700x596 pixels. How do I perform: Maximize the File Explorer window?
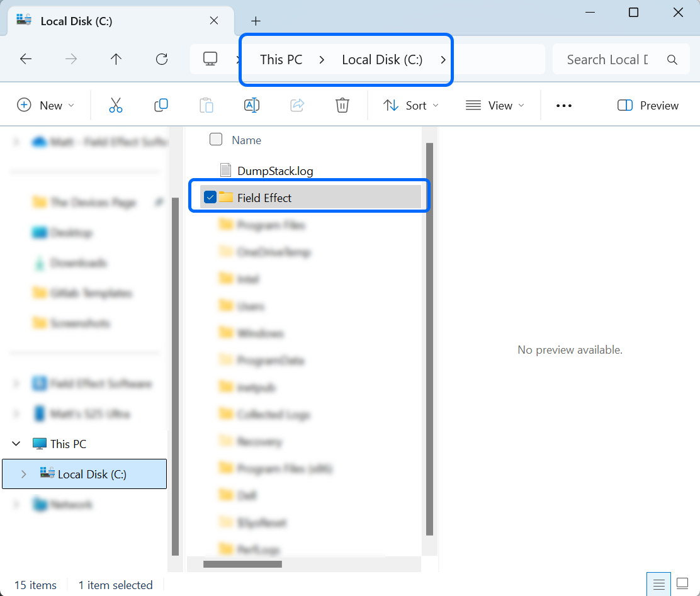[x=633, y=13]
